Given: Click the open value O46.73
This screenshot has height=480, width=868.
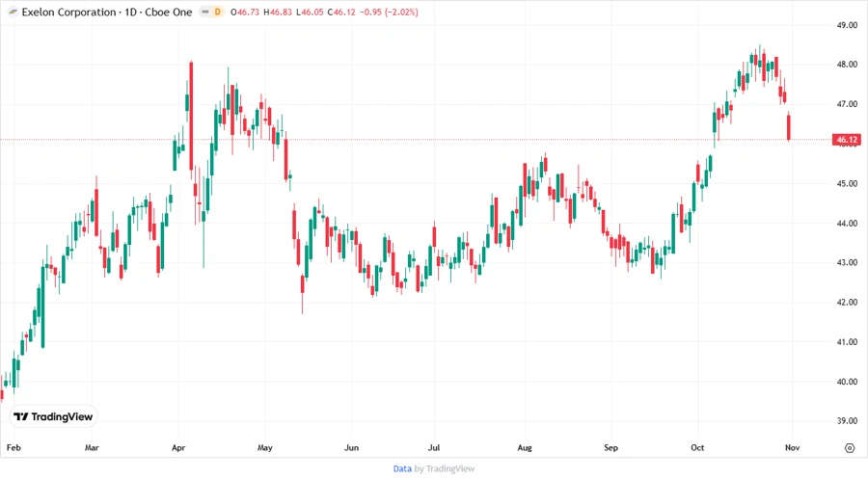Looking at the screenshot, I should coord(245,12).
